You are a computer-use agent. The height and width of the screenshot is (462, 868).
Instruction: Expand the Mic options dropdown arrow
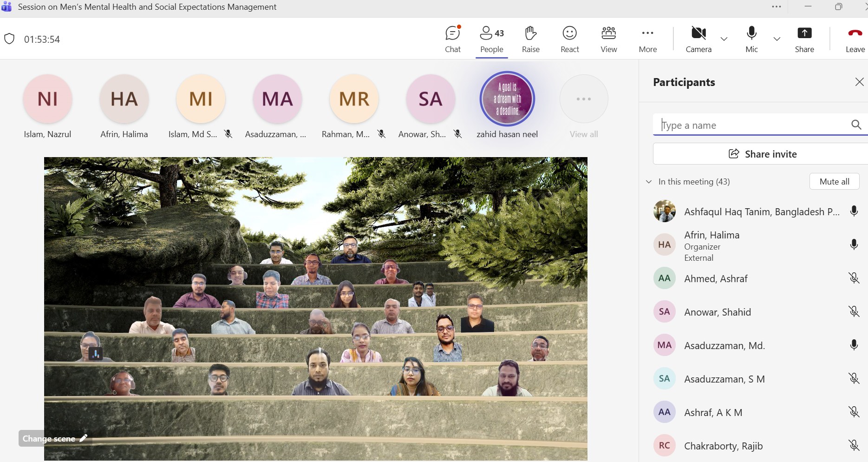click(777, 39)
